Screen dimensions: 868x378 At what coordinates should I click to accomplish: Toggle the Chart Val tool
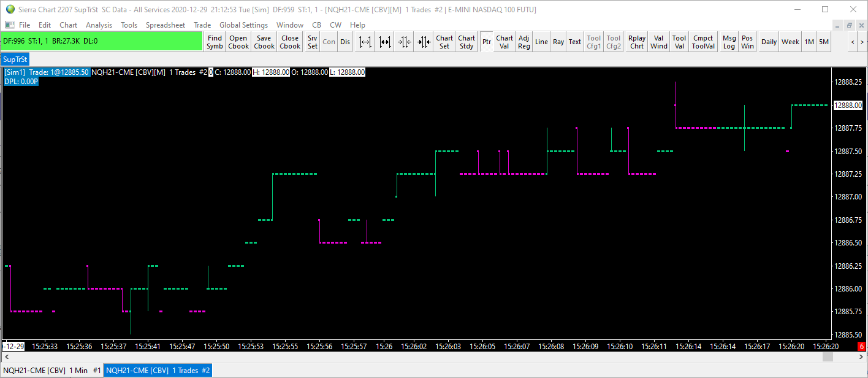pos(504,42)
